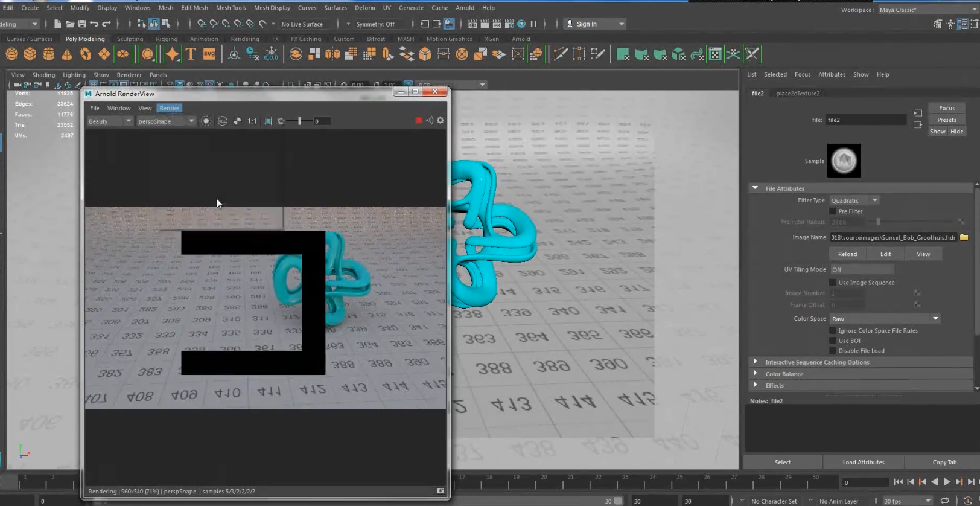Create a polygon sphere from shelf

(x=11, y=54)
